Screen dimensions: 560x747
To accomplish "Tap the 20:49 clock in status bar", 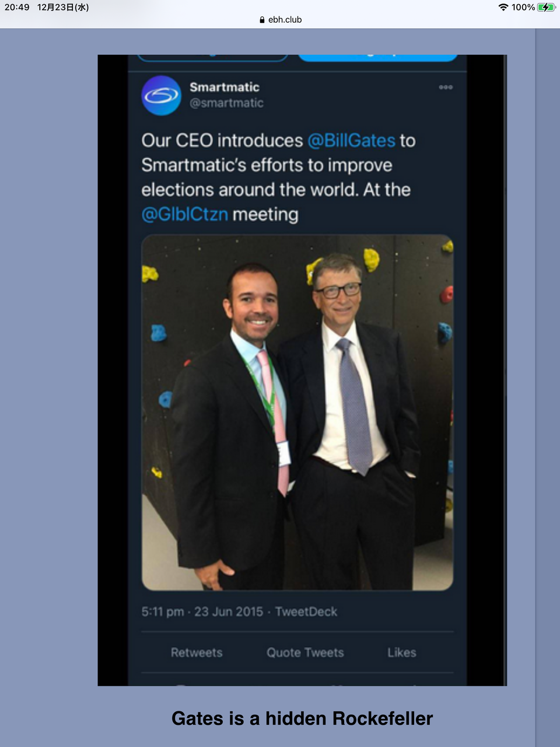I will (17, 7).
